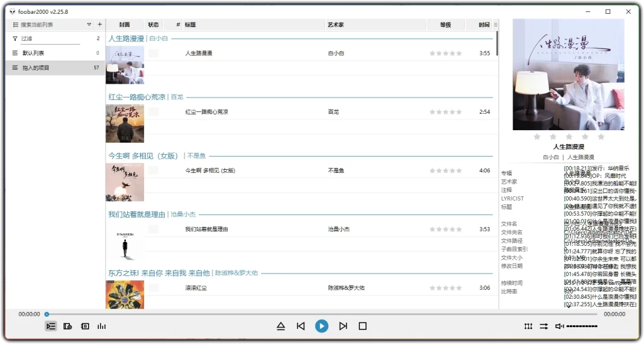Rate the 我们站着就是理由 track stars
Image resolution: width=644 pixels, height=344 pixels.
coord(446,229)
